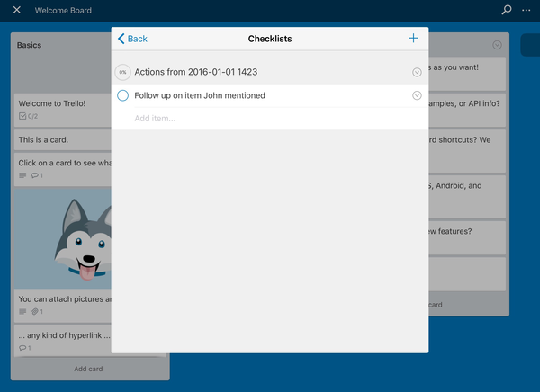The width and height of the screenshot is (540, 392).
Task: Open the card ending 'or API info?'
Action: (x=467, y=110)
